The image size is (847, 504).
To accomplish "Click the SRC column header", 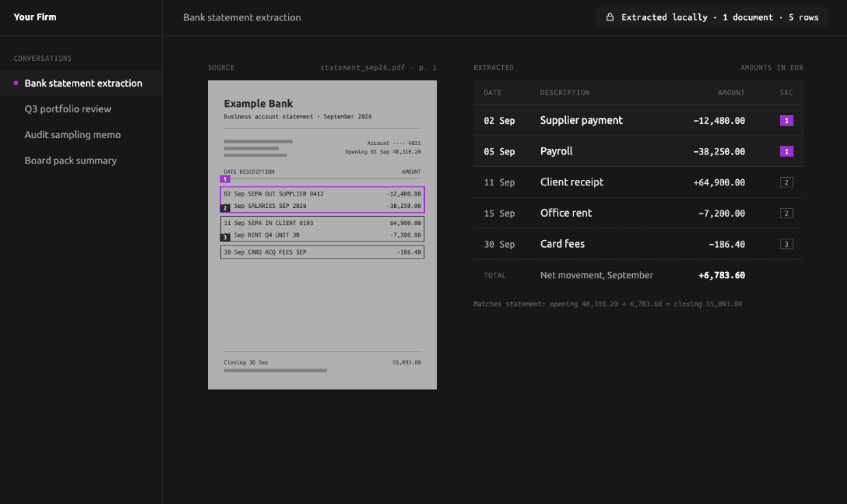I will pyautogui.click(x=786, y=93).
